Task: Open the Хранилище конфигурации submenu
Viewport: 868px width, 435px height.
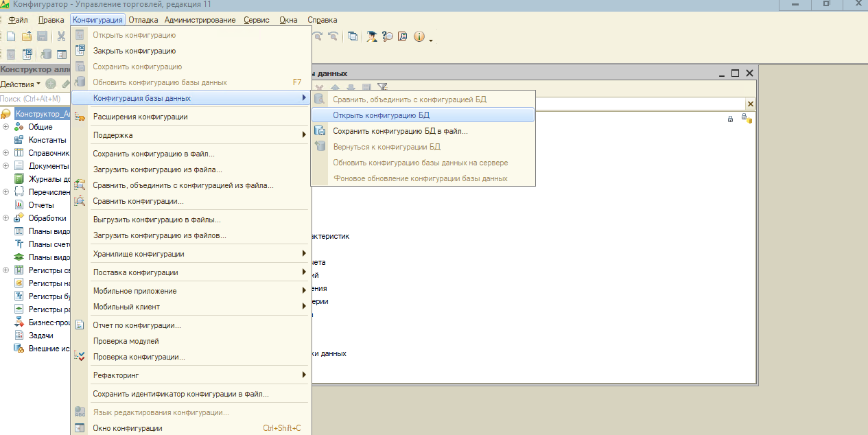Action: (x=191, y=254)
